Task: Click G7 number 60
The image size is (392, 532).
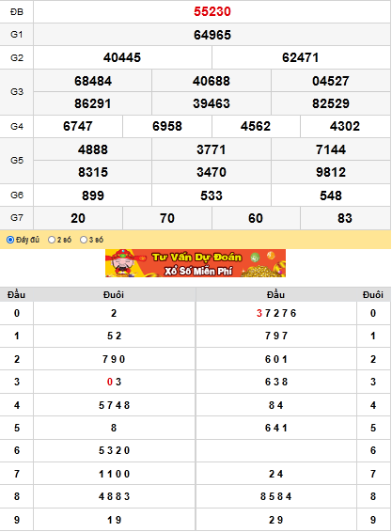Action: click(256, 218)
